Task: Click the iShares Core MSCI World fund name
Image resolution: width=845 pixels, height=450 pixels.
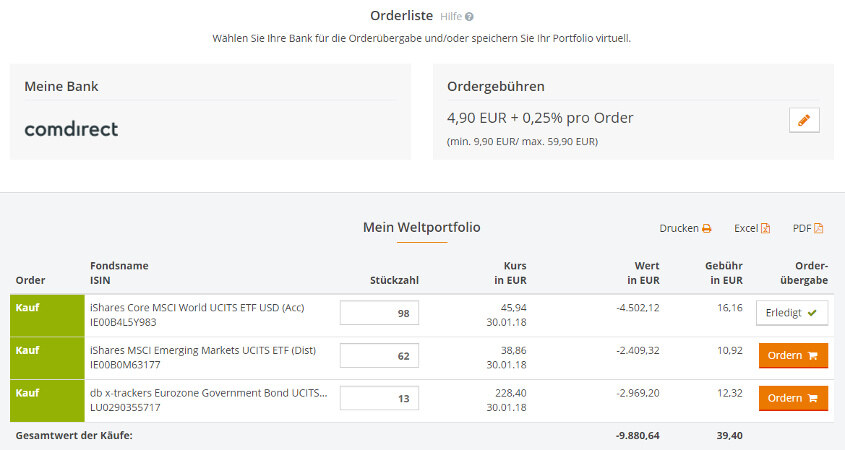Action: tap(197, 307)
